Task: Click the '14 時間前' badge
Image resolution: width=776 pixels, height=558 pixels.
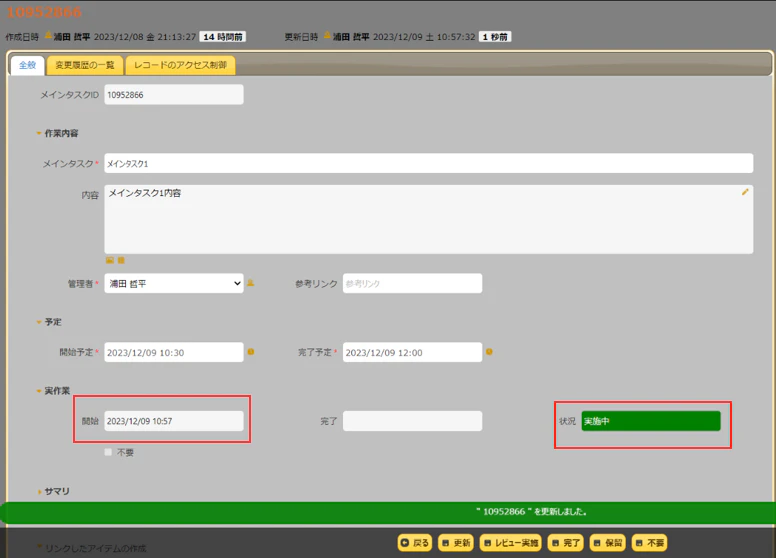Action: pyautogui.click(x=223, y=37)
